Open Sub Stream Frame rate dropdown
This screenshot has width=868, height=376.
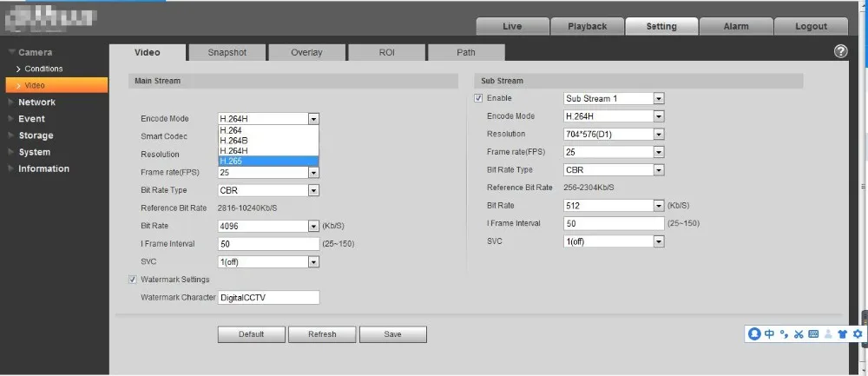click(x=658, y=152)
